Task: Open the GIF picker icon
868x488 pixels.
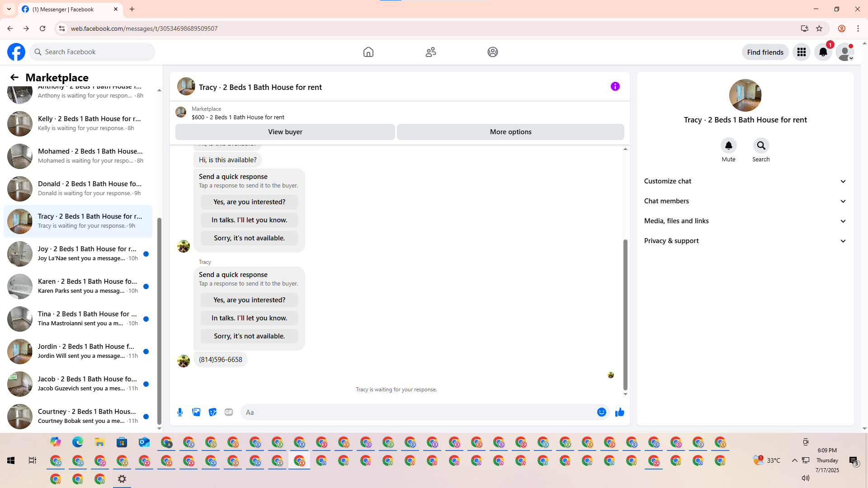Action: 229,412
